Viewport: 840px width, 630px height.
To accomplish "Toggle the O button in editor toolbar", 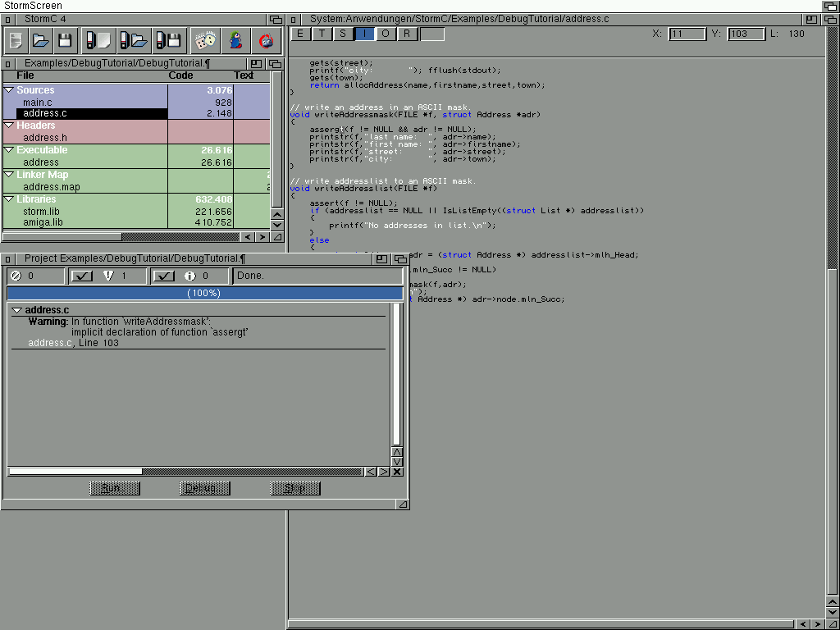I will [386, 34].
